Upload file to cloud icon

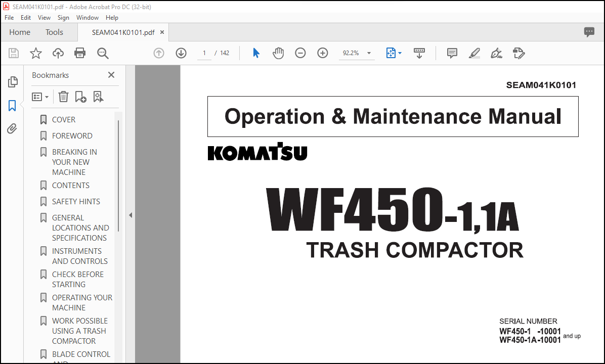(x=58, y=53)
